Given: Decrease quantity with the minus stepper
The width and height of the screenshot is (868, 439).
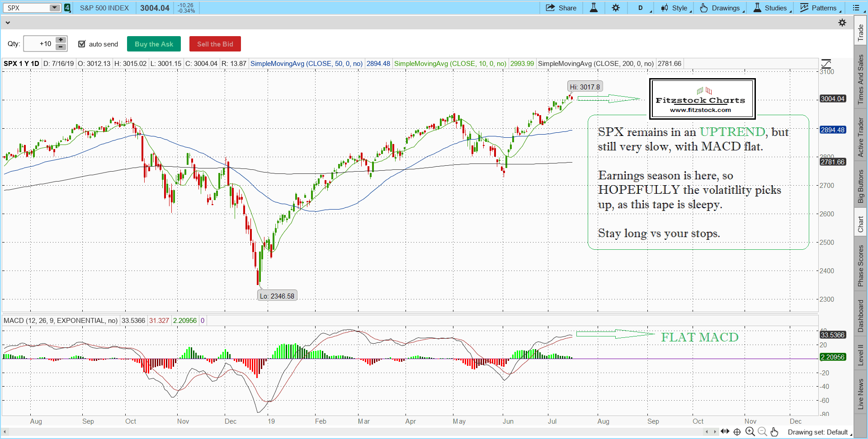Looking at the screenshot, I should (61, 47).
